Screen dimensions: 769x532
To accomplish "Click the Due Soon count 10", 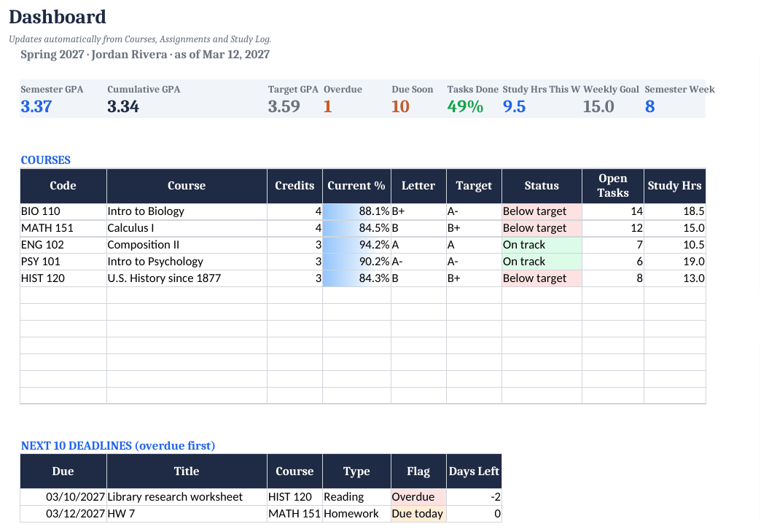I will [x=400, y=106].
